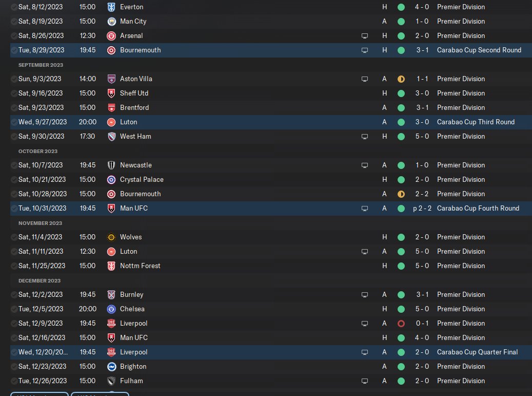Click the Newcastle striped badge icon
The width and height of the screenshot is (532, 396).
(111, 165)
